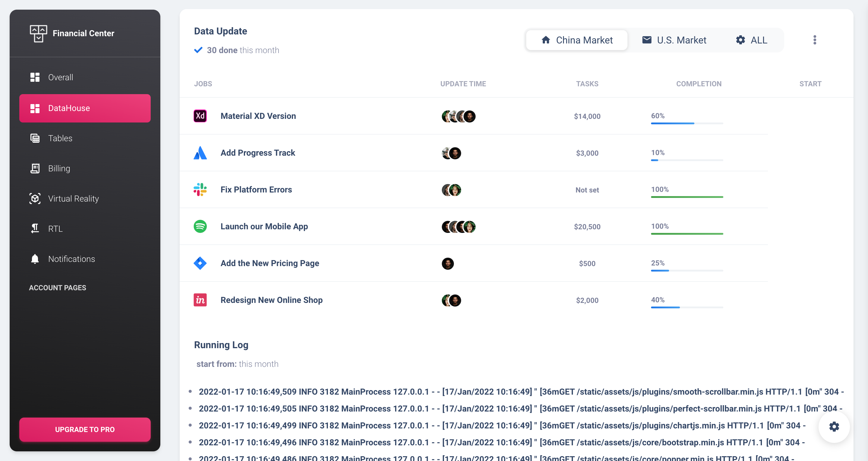Switch to the U.S. Market tab
The width and height of the screenshot is (868, 461).
(674, 40)
